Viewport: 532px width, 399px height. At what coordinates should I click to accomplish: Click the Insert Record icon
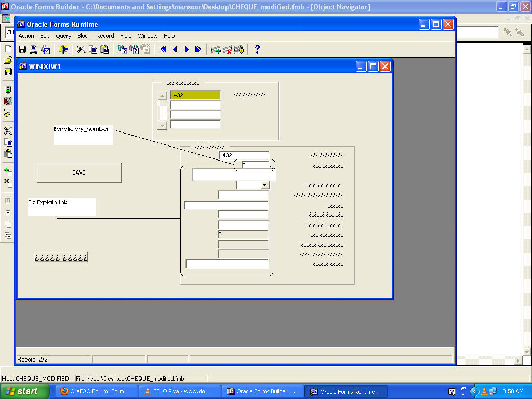coord(216,50)
